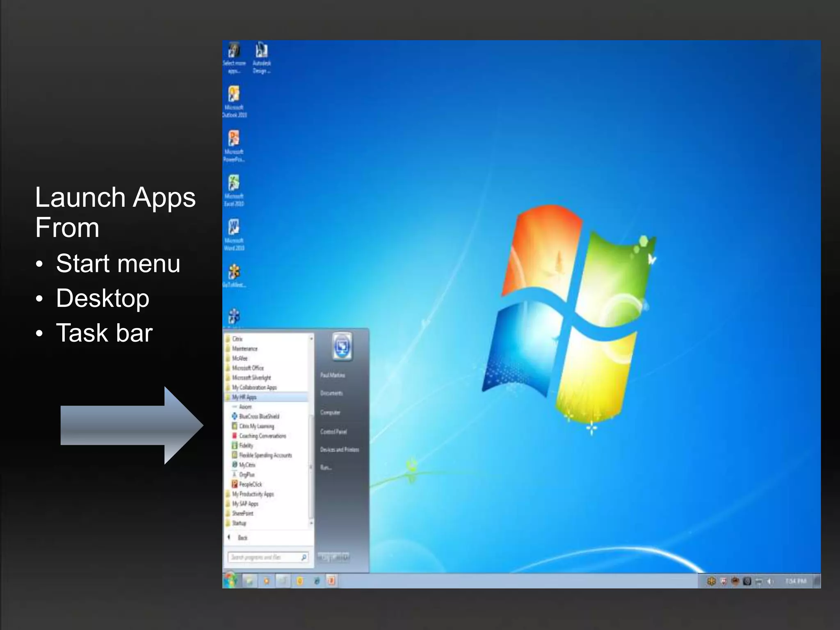Open the yellow Outlook-style taskbar icon

[x=300, y=581]
